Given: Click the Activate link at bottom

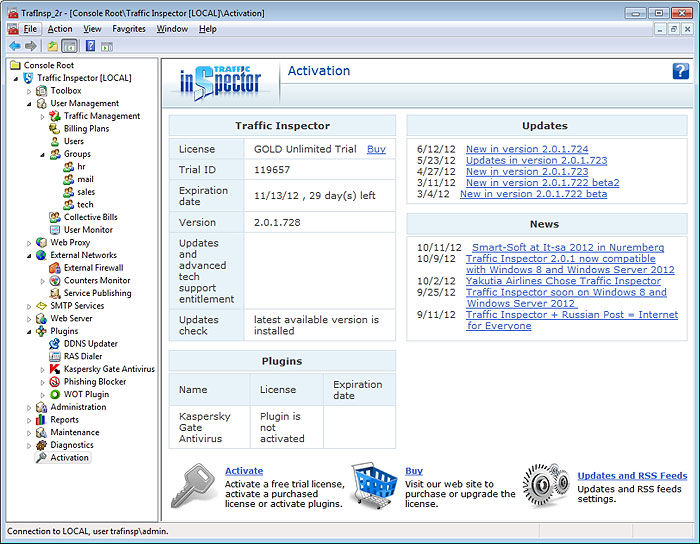Looking at the screenshot, I should coord(244,471).
